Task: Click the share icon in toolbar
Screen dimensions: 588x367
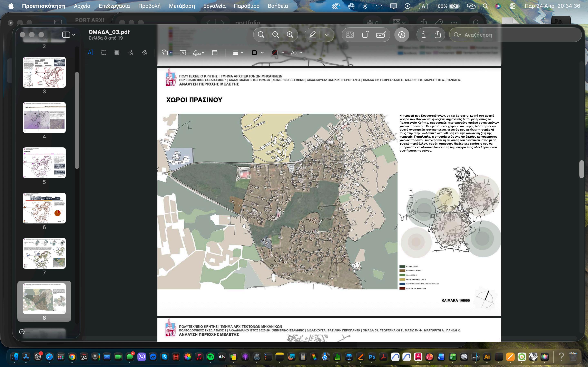Action: (437, 35)
